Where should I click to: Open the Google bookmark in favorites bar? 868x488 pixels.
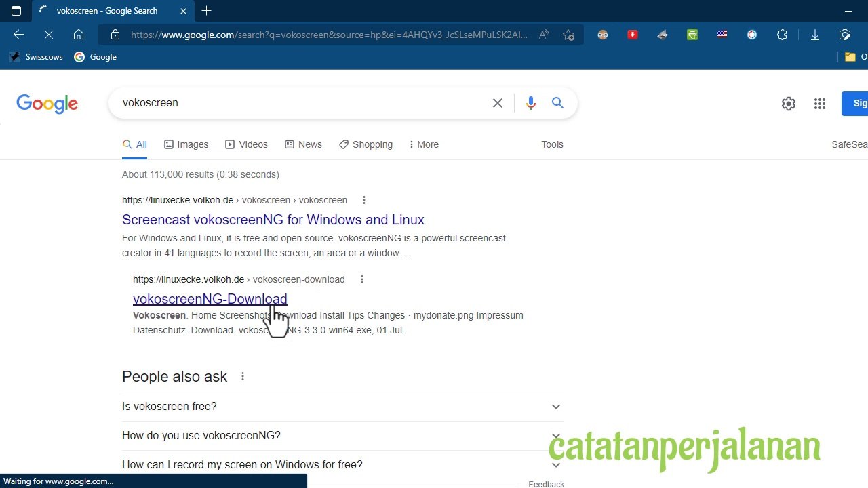click(96, 57)
